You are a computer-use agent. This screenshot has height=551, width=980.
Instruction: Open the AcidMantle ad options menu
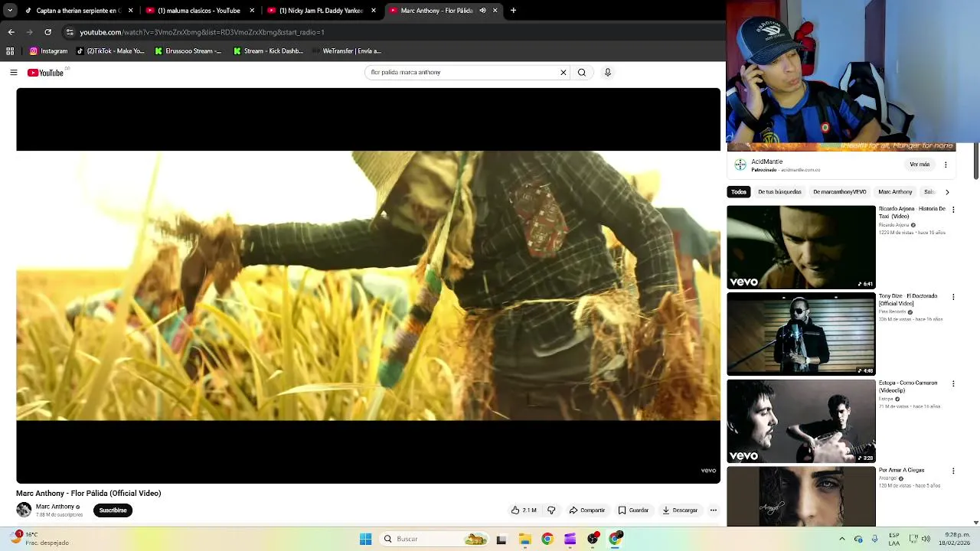[946, 165]
